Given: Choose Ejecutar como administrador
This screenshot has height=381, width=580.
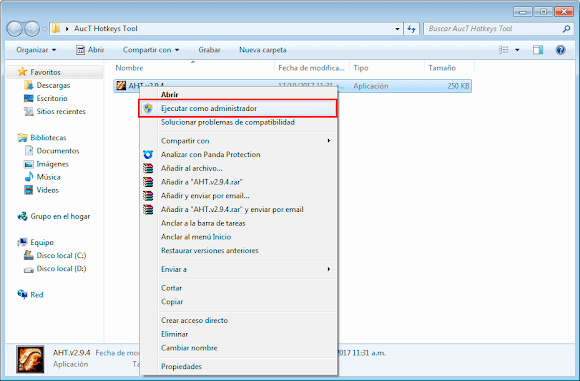Looking at the screenshot, I should [238, 108].
